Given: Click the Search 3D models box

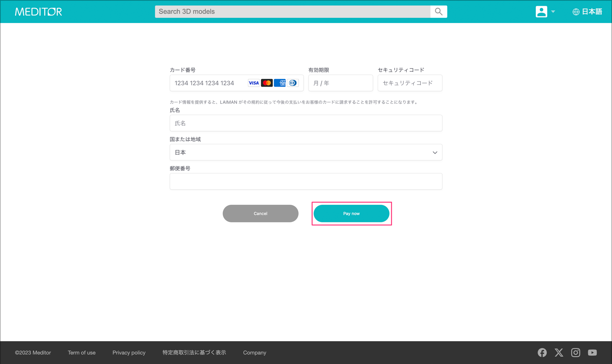Looking at the screenshot, I should pyautogui.click(x=292, y=12).
